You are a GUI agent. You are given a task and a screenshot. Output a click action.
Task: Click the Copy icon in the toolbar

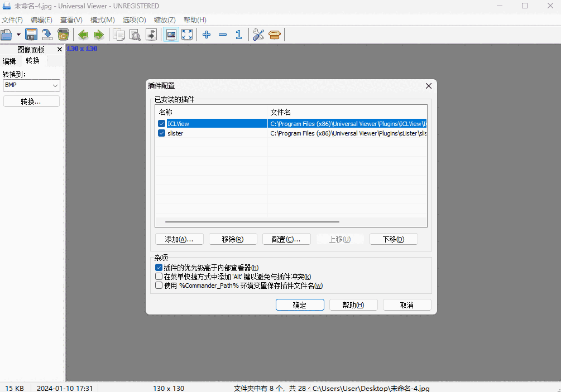click(119, 34)
